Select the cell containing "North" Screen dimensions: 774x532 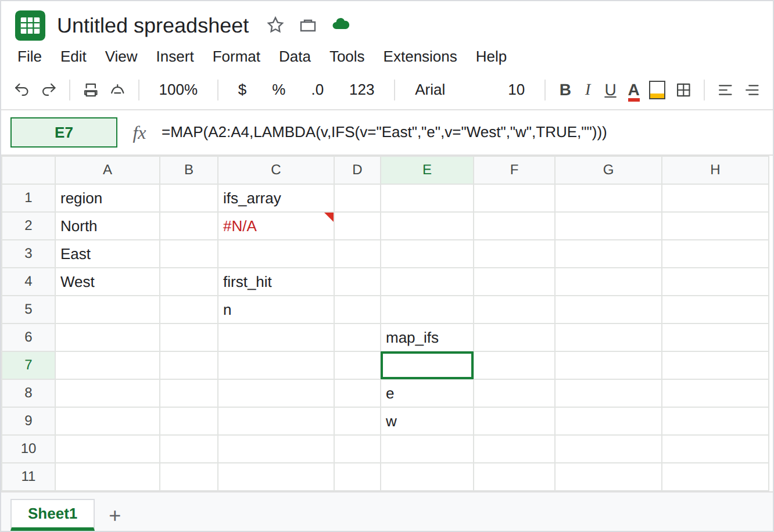coord(107,226)
